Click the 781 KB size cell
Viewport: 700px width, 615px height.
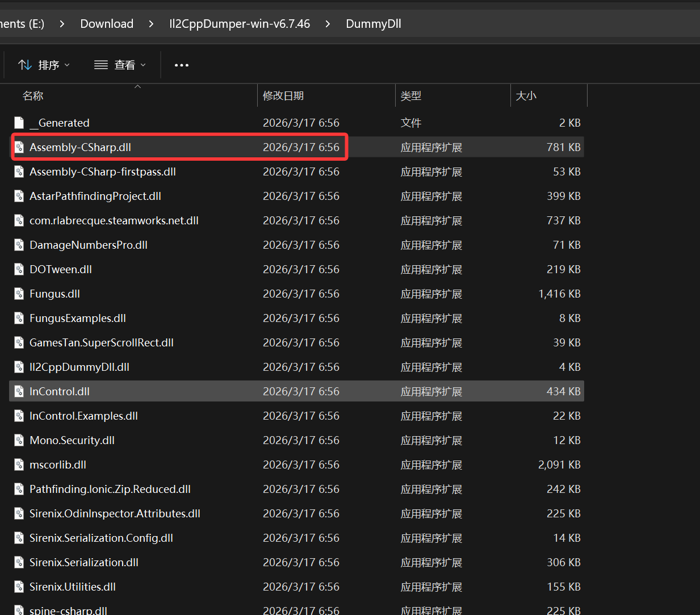(x=564, y=147)
